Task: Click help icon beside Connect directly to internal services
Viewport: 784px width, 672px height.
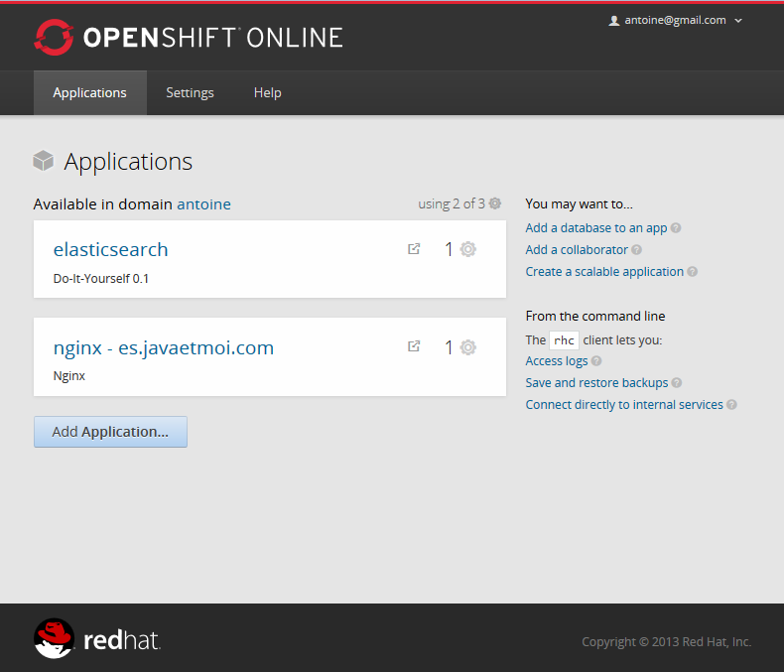Action: coord(731,405)
